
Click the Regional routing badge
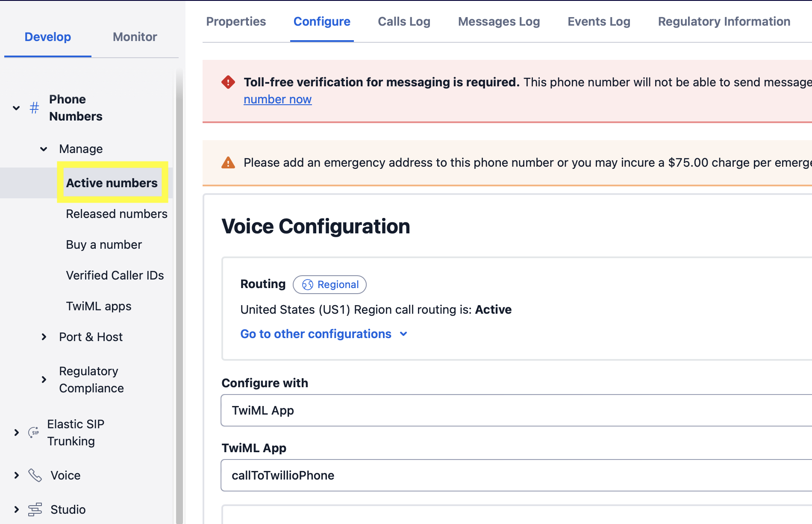(x=330, y=285)
